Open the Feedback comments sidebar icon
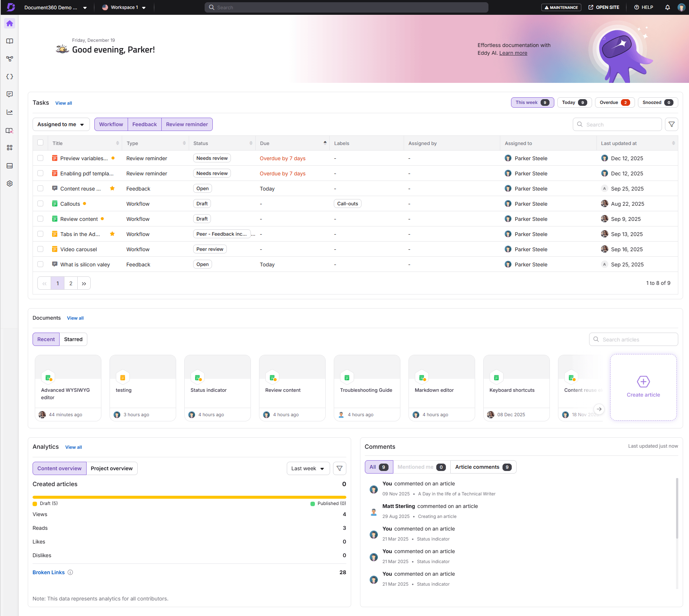The height and width of the screenshot is (616, 689). coord(10,94)
